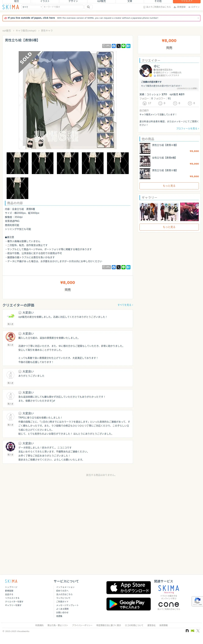
Task: Focus the キーワードで探す search field
Action: pos(63,7)
